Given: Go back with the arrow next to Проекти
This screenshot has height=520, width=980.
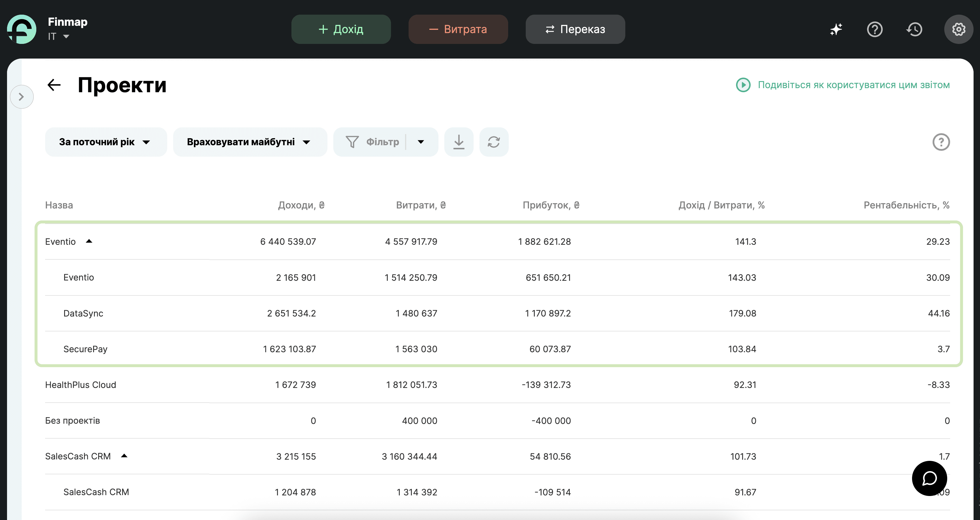Looking at the screenshot, I should (x=54, y=85).
